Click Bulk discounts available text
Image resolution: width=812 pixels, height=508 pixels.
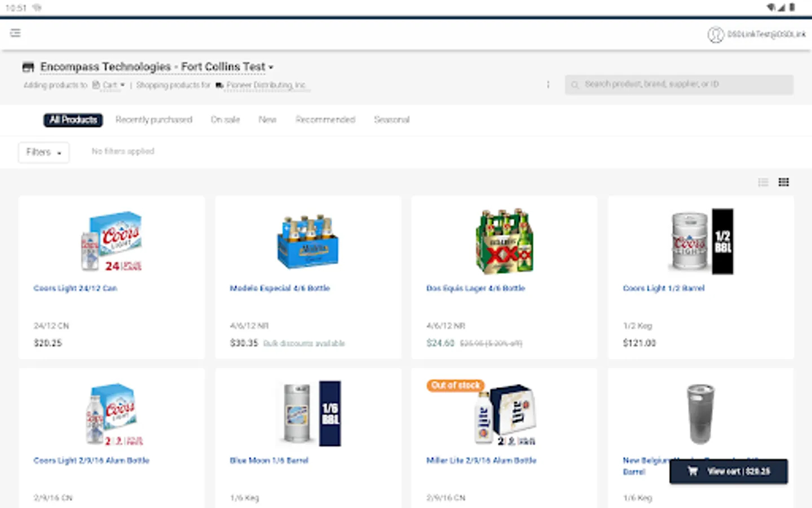(x=304, y=344)
